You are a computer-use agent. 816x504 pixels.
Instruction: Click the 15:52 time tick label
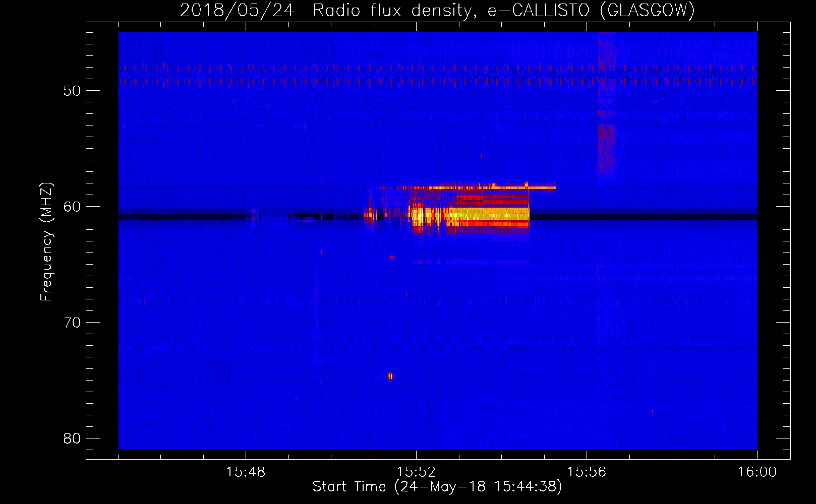[x=416, y=472]
